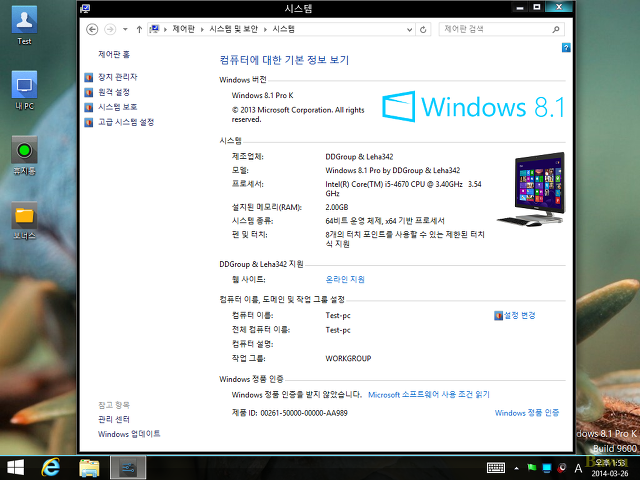Select 제어판 breadcrumb in address bar
This screenshot has height=480, width=640.
183,29
